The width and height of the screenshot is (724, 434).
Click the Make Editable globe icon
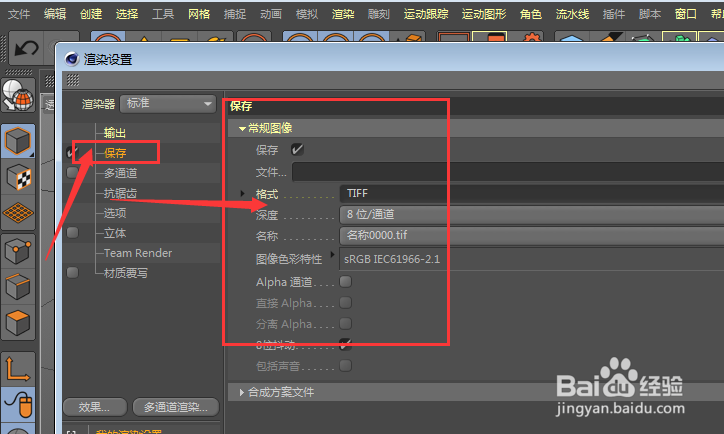click(x=18, y=95)
